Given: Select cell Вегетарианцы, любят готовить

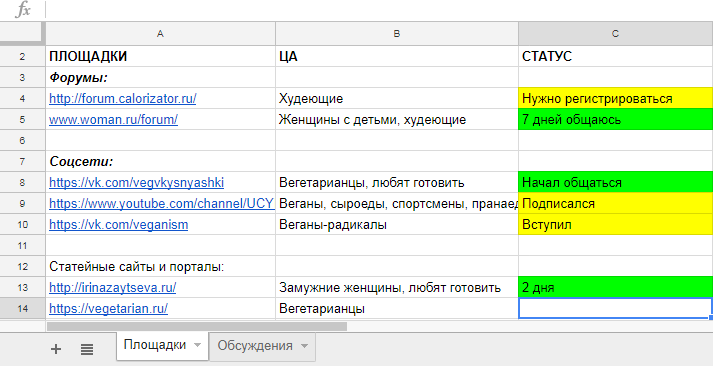Looking at the screenshot, I should tap(397, 183).
